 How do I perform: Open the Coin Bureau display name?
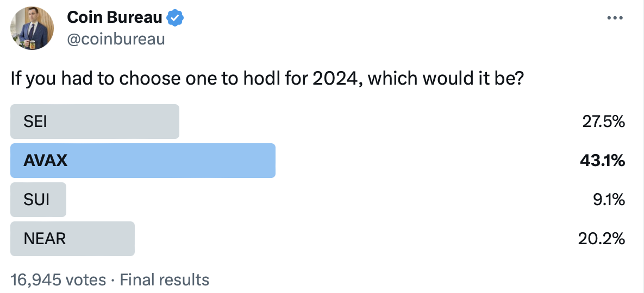click(x=115, y=17)
